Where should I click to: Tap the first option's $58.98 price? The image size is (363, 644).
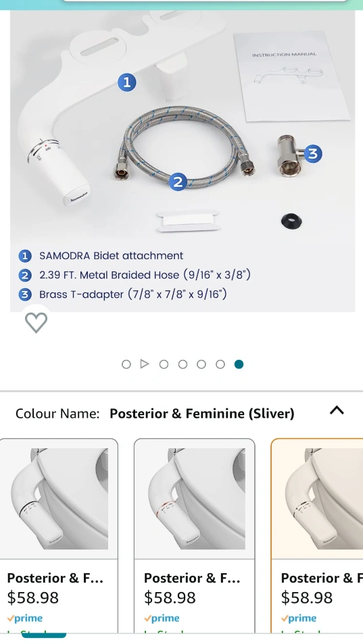[x=33, y=597]
